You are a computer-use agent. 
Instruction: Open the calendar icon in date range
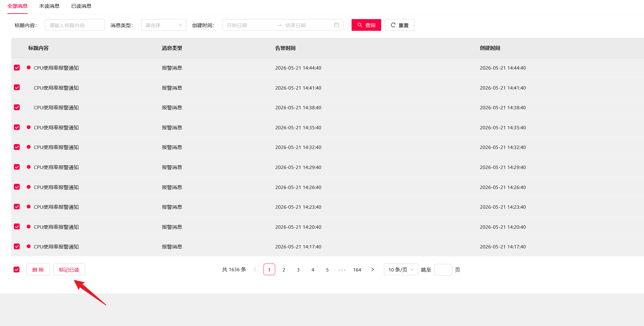point(336,25)
